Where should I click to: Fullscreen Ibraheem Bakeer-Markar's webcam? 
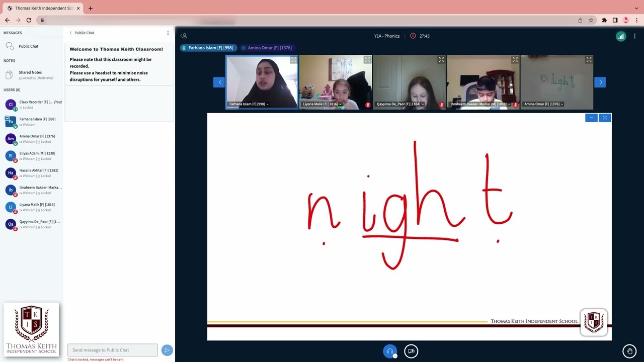tap(515, 60)
